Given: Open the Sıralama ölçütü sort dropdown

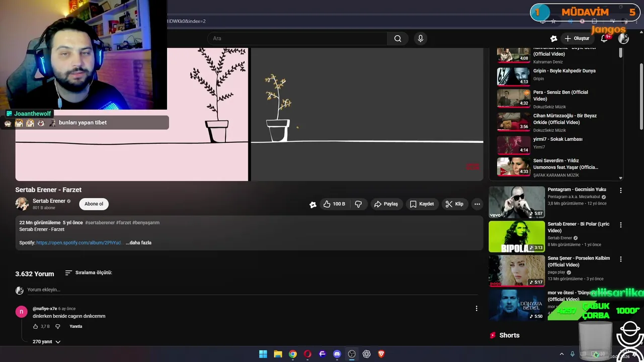Looking at the screenshot, I should (89, 273).
